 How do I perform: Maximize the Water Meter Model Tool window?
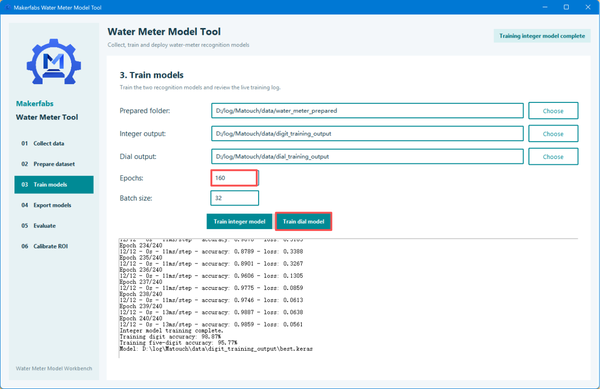point(566,7)
